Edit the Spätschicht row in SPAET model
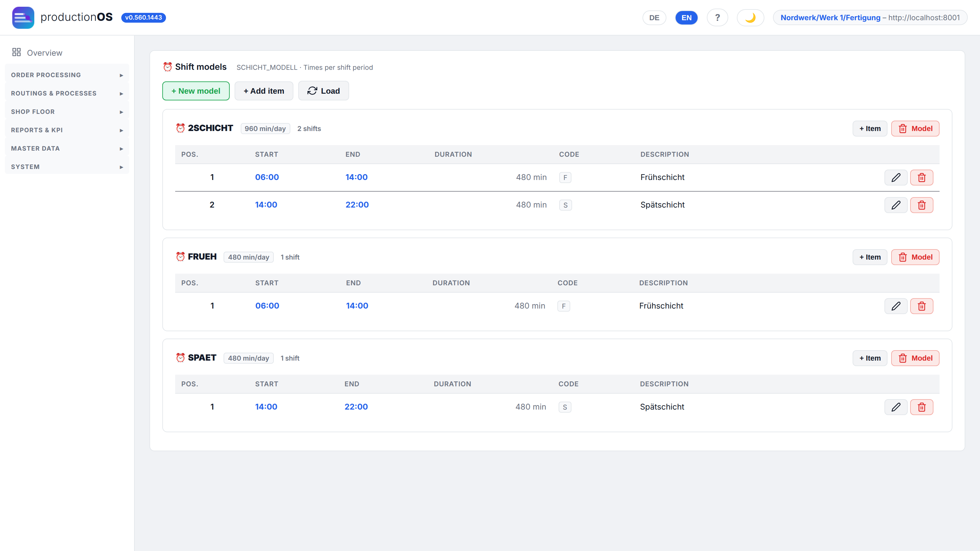 pos(895,407)
